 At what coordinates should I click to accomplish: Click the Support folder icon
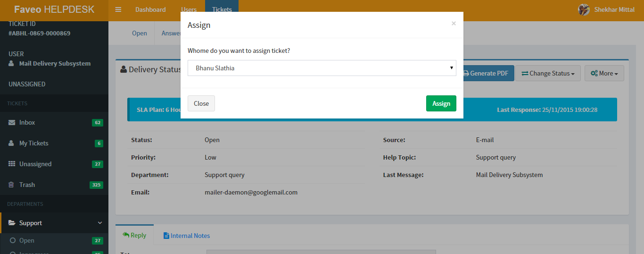click(12, 223)
